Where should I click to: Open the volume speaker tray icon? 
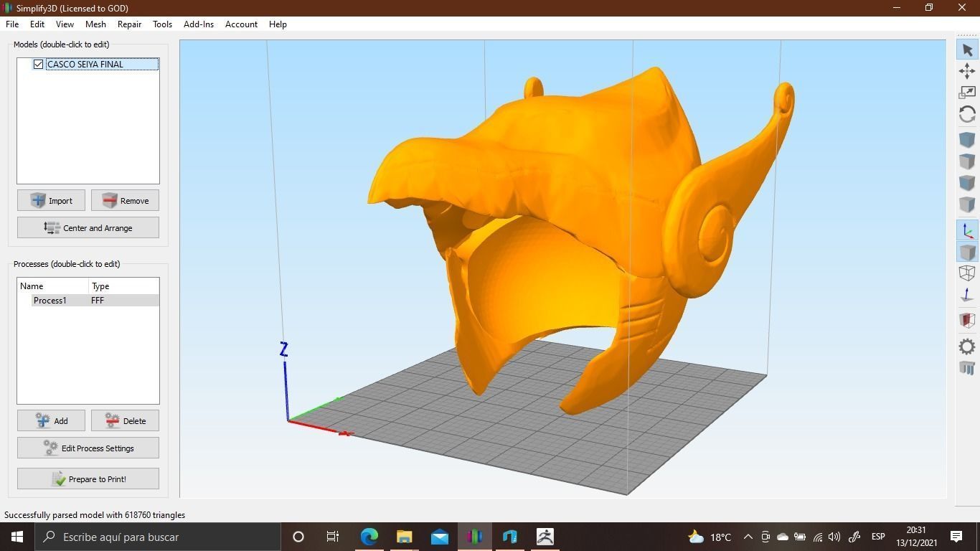834,537
